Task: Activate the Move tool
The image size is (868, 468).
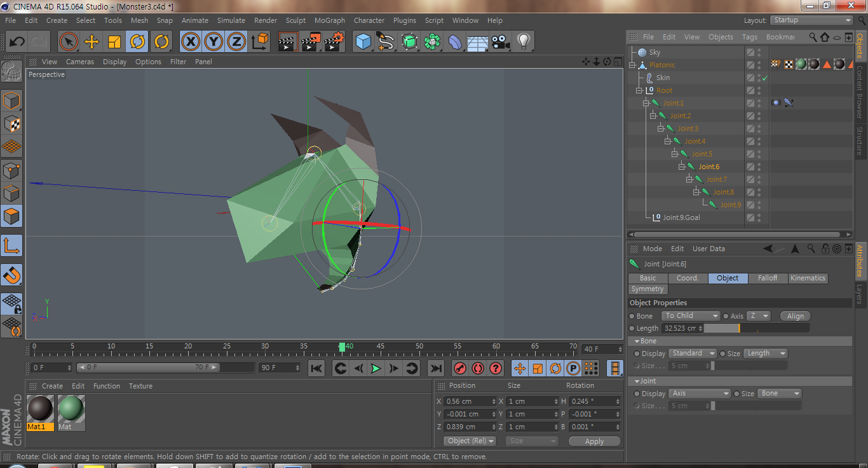Action: pyautogui.click(x=92, y=42)
